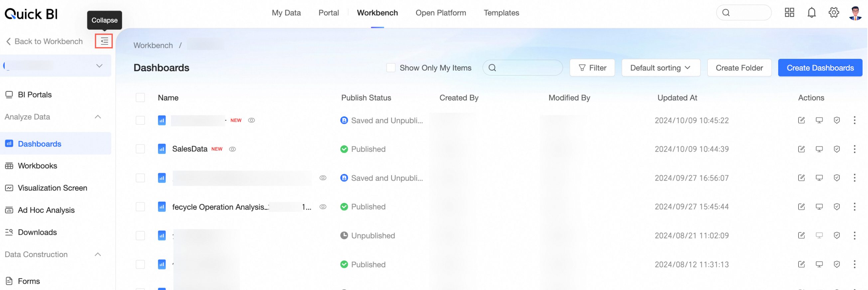
Task: Preview SalesData in full screen
Action: pyautogui.click(x=819, y=149)
